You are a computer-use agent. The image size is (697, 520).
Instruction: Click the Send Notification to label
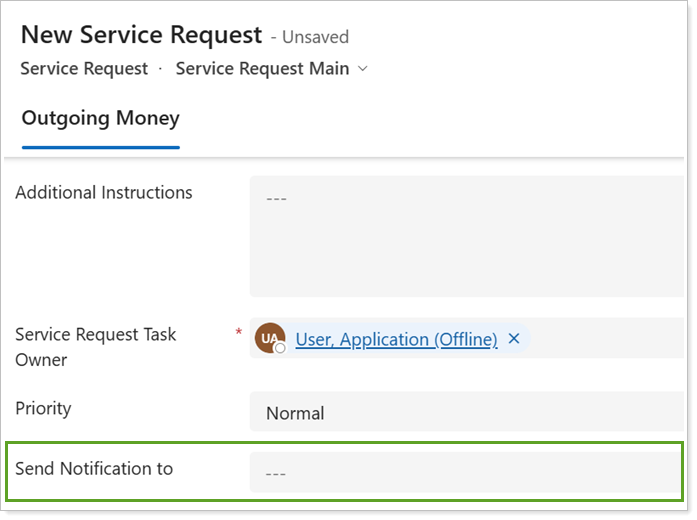(94, 468)
